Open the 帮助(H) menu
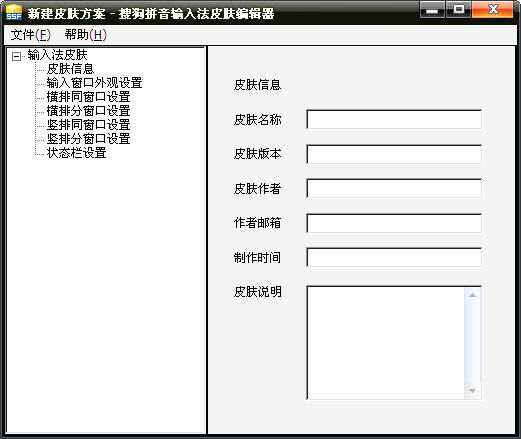 (86, 35)
